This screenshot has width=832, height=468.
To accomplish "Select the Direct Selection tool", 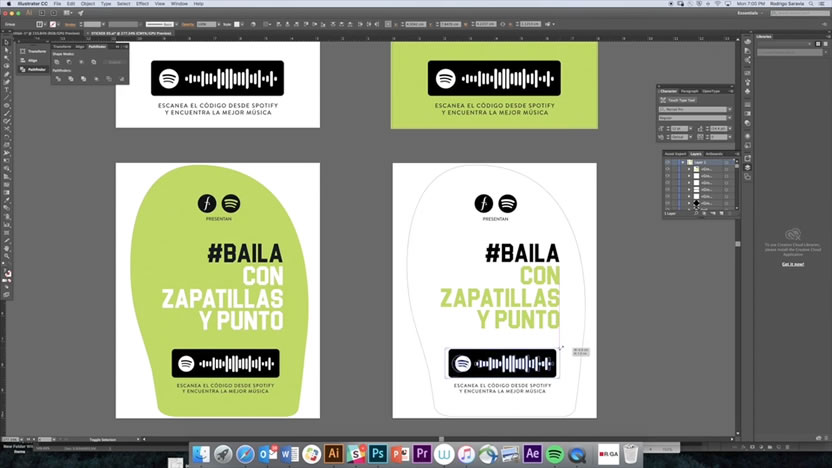I will tap(6, 50).
